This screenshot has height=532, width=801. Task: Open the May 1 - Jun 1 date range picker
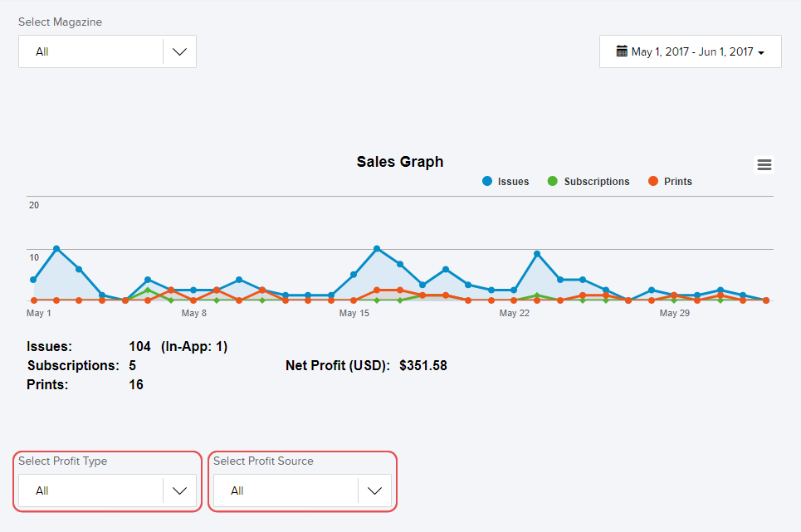coord(691,51)
